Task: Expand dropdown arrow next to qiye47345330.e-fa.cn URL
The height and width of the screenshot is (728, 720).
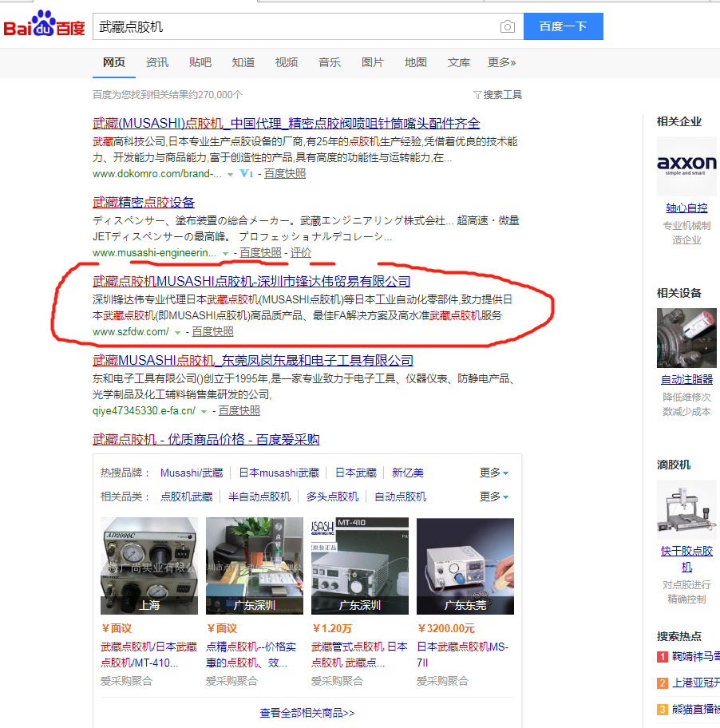Action: (204, 411)
